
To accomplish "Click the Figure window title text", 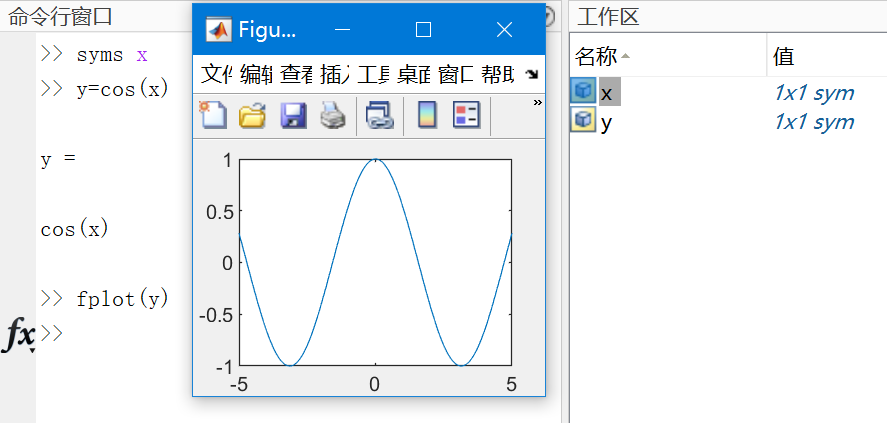I will point(267,29).
